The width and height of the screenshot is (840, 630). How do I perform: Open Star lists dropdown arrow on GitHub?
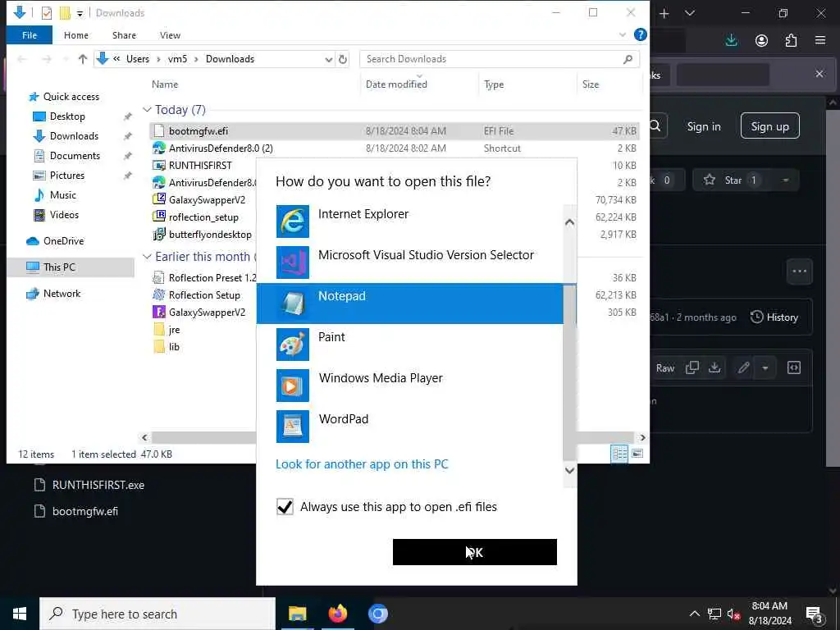click(x=785, y=180)
